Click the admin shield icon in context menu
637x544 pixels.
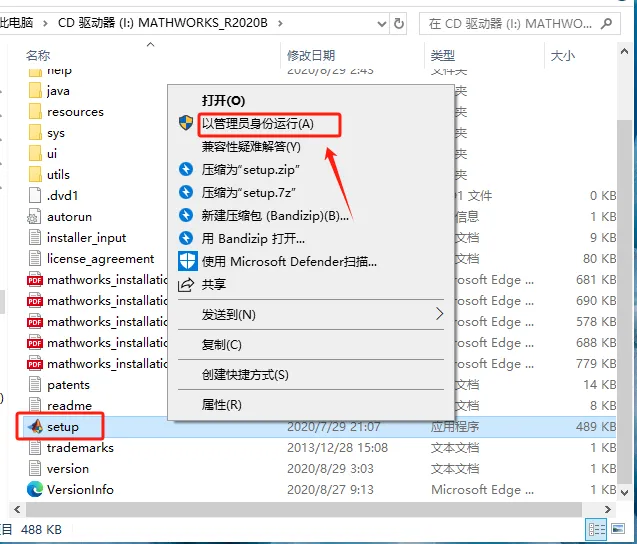186,123
